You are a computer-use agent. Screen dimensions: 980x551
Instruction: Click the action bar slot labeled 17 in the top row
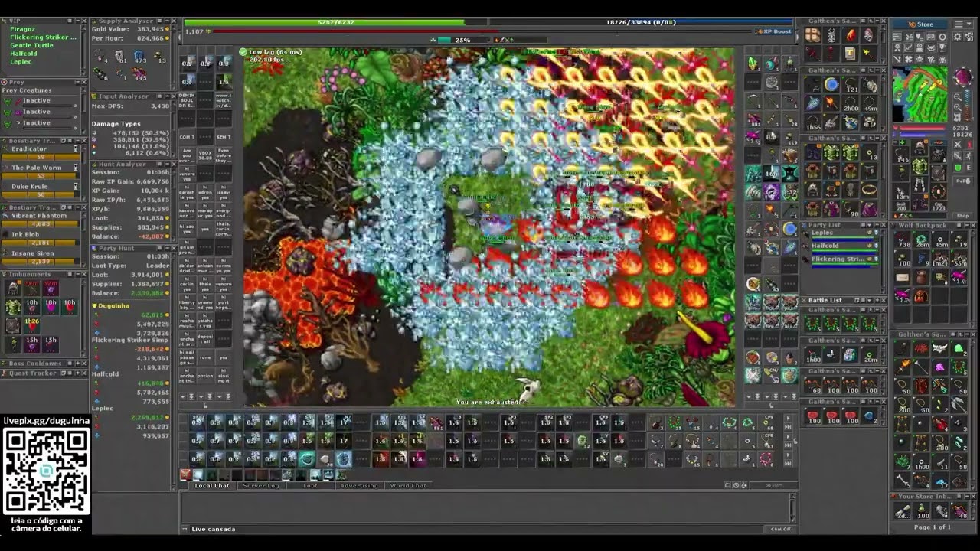pyautogui.click(x=344, y=421)
